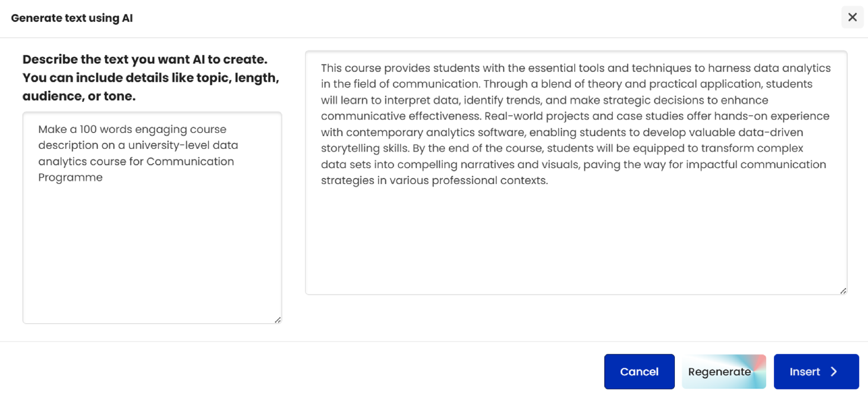Click empty space below the prompt text
868x397 pixels.
point(152,253)
